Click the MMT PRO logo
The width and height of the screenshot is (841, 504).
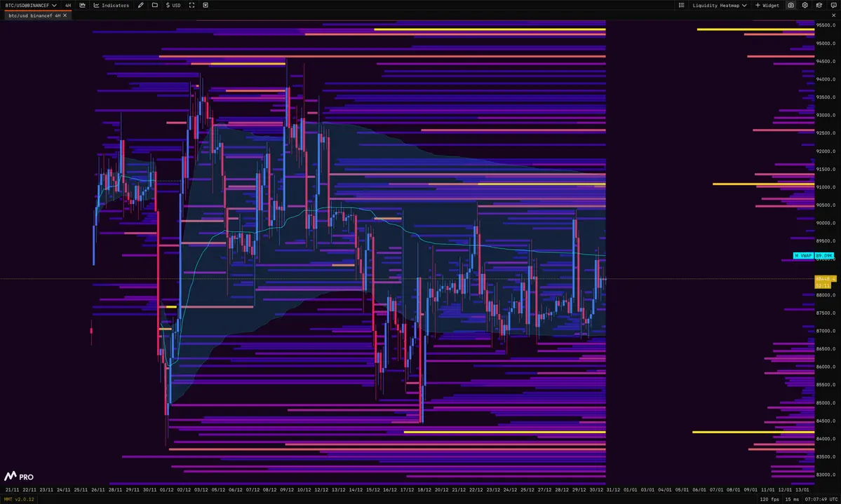coord(19,476)
